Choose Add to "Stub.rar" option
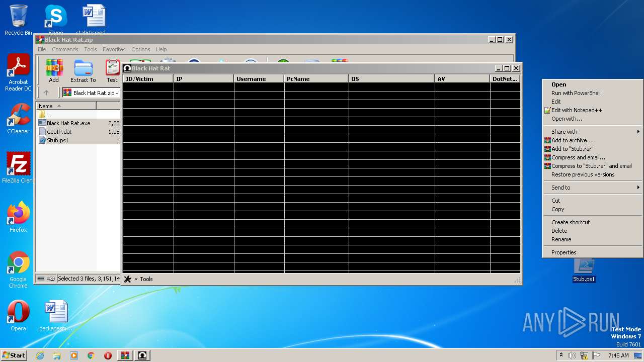This screenshot has height=362, width=644. [592, 149]
